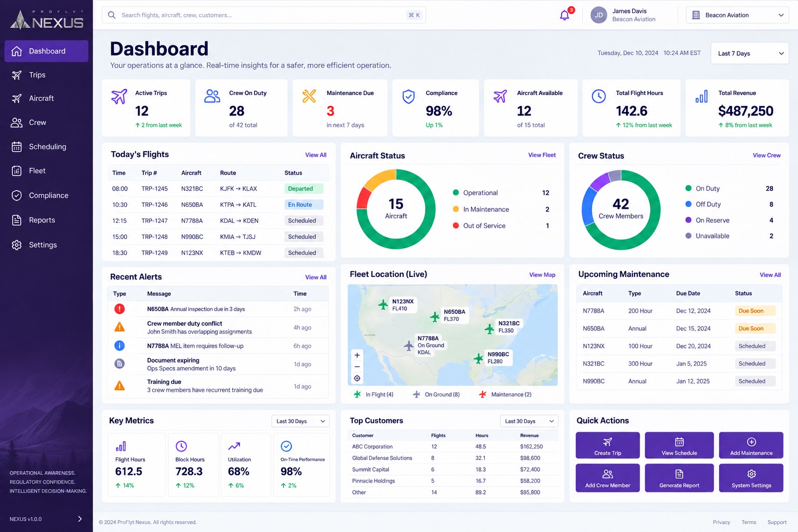Screen dimensions: 798x532
Task: Click the Crew On Duty people icon
Action: [212, 96]
